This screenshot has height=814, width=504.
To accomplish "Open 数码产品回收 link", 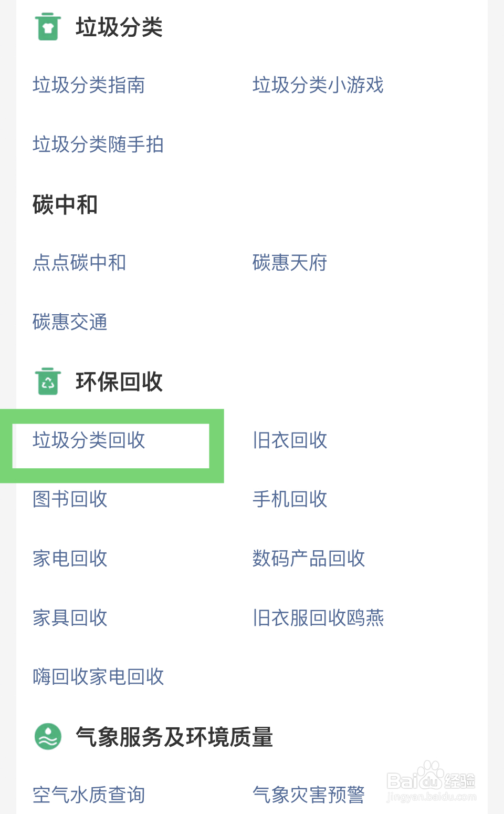I will point(309,559).
